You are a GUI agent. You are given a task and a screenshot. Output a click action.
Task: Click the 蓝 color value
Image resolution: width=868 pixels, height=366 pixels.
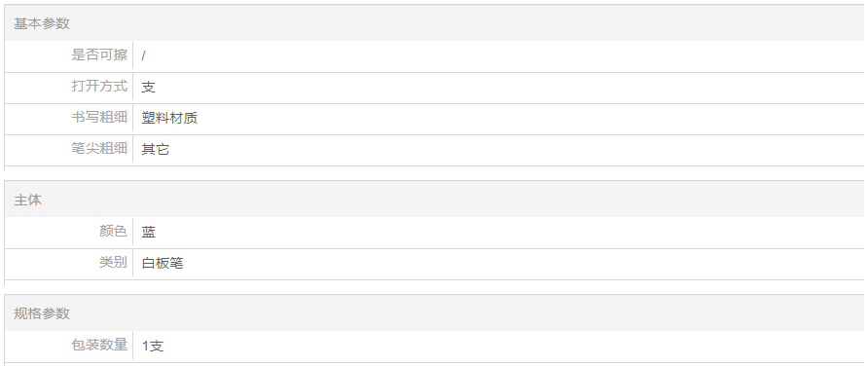[148, 232]
